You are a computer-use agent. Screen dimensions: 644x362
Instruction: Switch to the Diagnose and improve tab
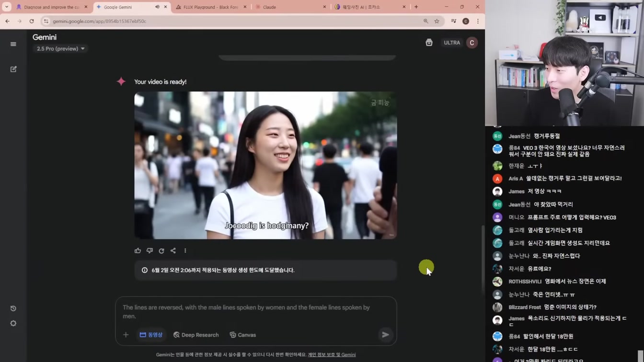(x=52, y=7)
